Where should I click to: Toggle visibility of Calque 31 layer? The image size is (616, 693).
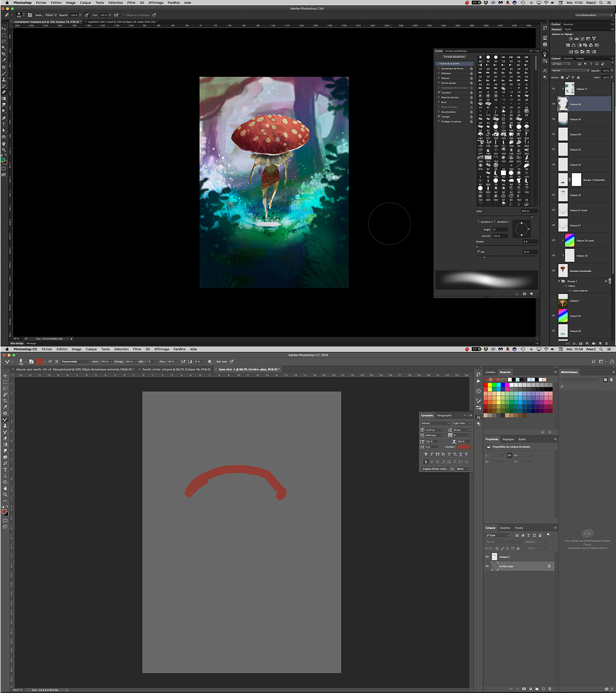point(553,89)
